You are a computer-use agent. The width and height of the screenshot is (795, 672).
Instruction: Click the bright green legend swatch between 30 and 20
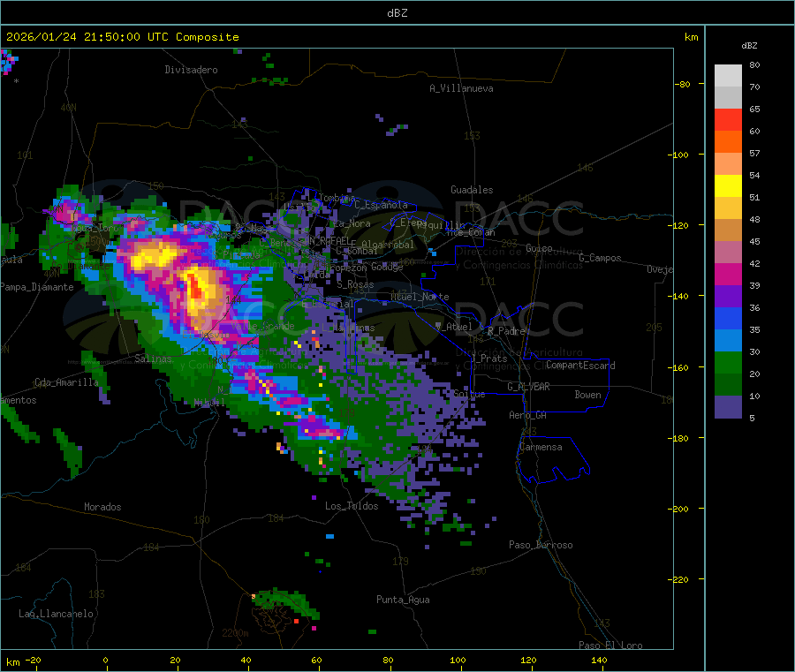coord(728,363)
